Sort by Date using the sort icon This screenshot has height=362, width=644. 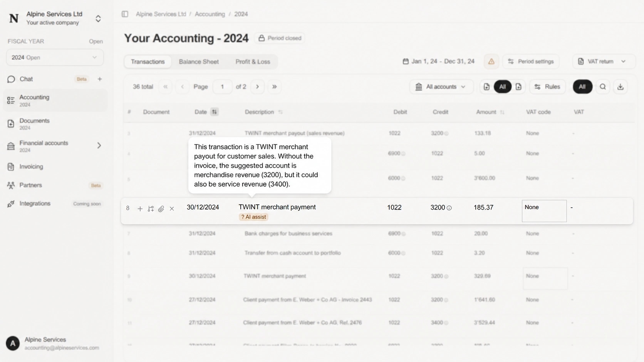pyautogui.click(x=214, y=112)
